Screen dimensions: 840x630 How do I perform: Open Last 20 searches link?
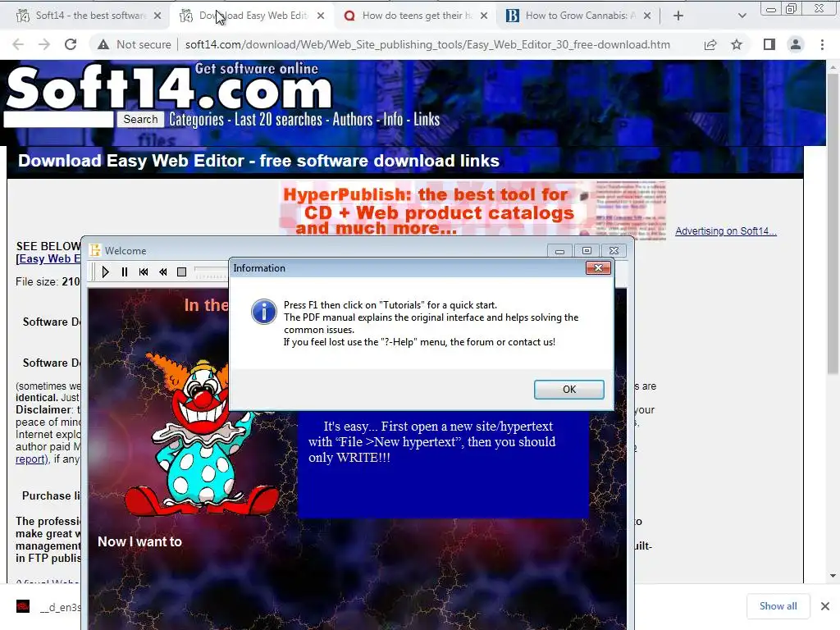[x=278, y=120]
